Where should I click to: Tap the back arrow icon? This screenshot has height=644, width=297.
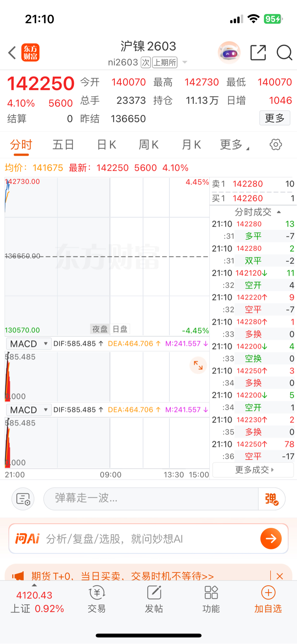pos(12,53)
